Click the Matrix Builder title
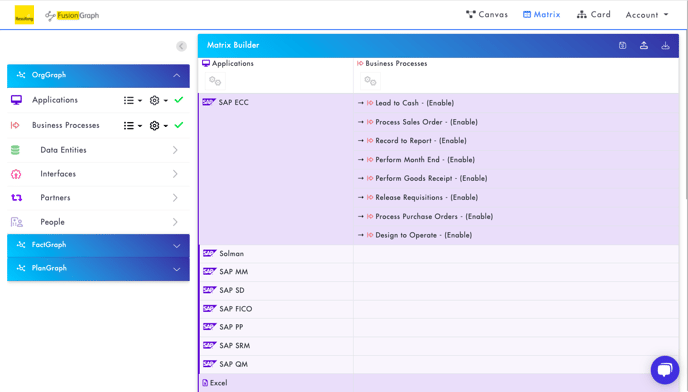 (x=233, y=45)
